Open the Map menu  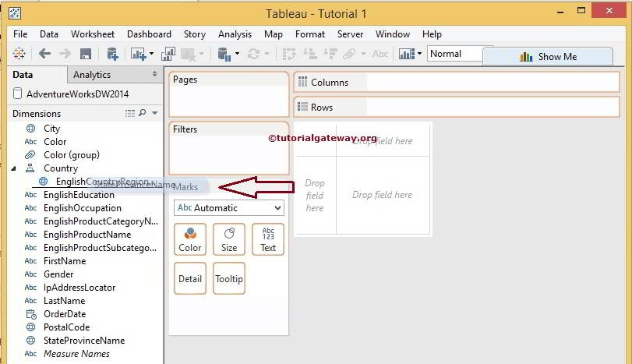[x=274, y=34]
